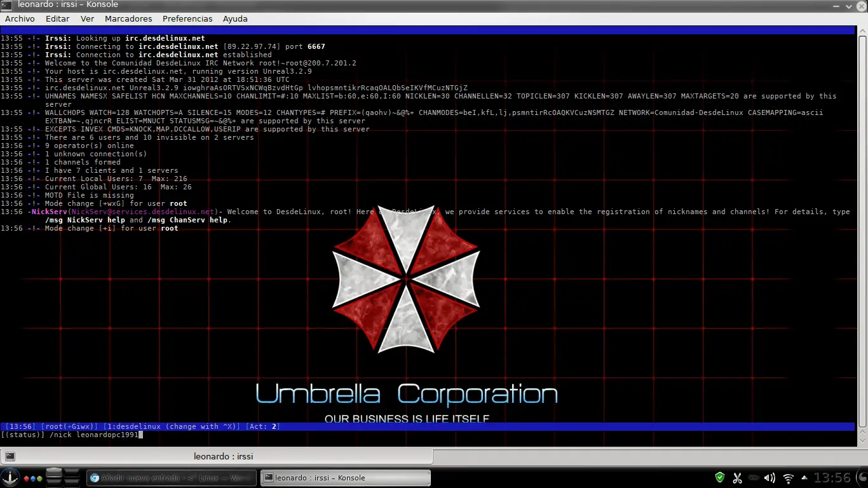Click the scrollbar down arrow at bottom
Image resolution: width=868 pixels, height=488 pixels.
coord(862,439)
